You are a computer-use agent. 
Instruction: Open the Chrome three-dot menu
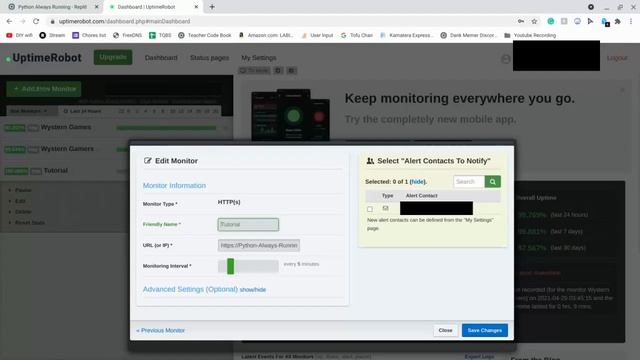[x=631, y=21]
